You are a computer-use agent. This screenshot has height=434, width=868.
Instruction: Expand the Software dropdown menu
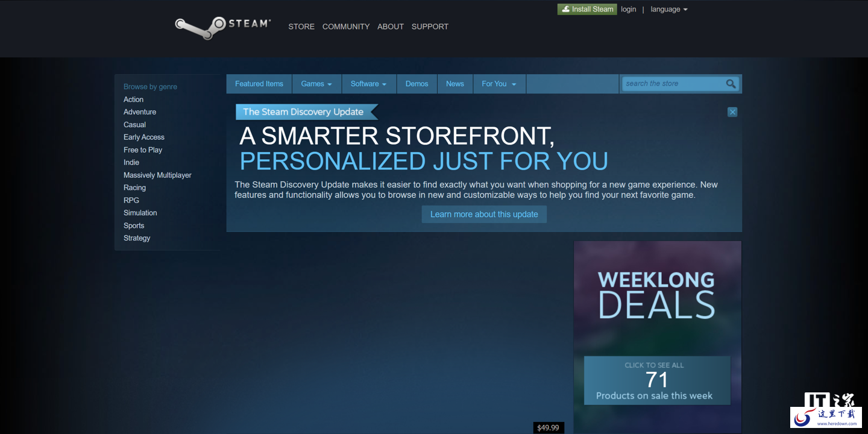(369, 84)
